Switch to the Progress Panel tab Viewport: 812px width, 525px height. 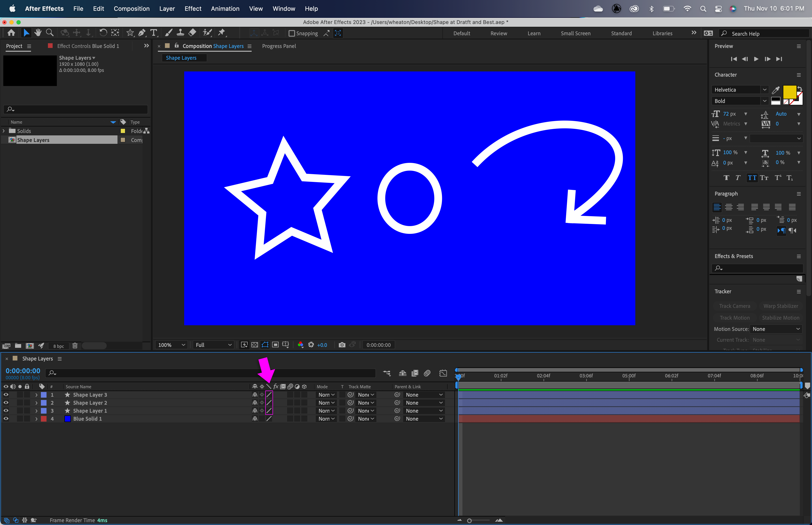tap(279, 46)
